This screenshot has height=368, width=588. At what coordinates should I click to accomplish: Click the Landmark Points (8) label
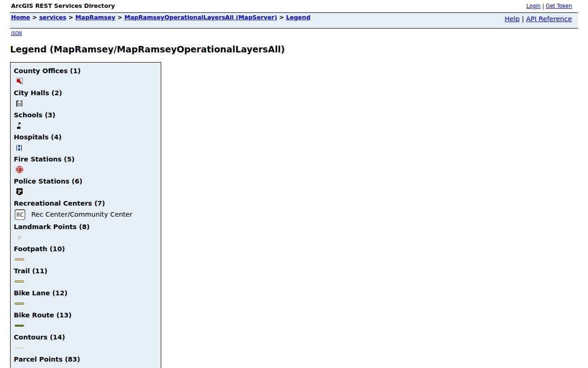[52, 227]
